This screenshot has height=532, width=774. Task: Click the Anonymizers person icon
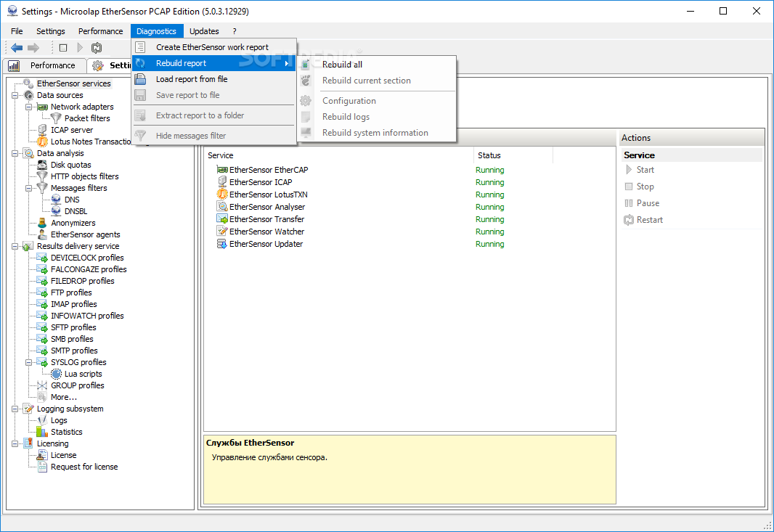[x=42, y=223]
